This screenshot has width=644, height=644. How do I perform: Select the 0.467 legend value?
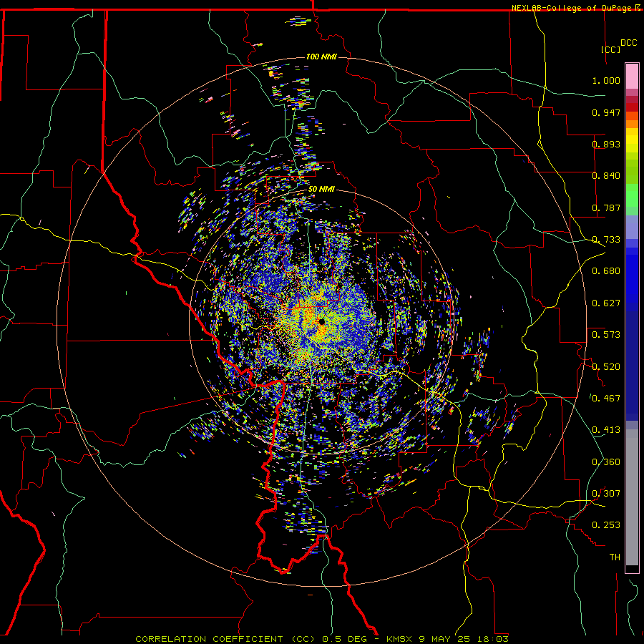point(606,399)
